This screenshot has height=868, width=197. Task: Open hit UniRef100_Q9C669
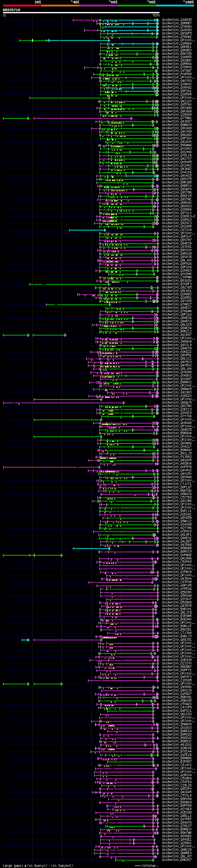177,128
